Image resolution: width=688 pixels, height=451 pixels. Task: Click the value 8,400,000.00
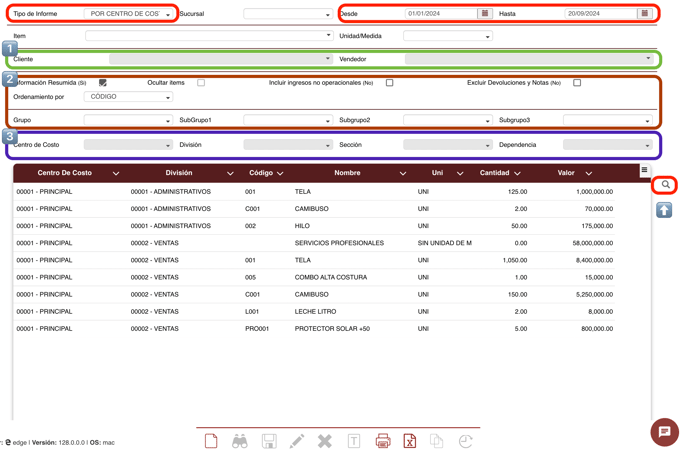click(x=595, y=260)
